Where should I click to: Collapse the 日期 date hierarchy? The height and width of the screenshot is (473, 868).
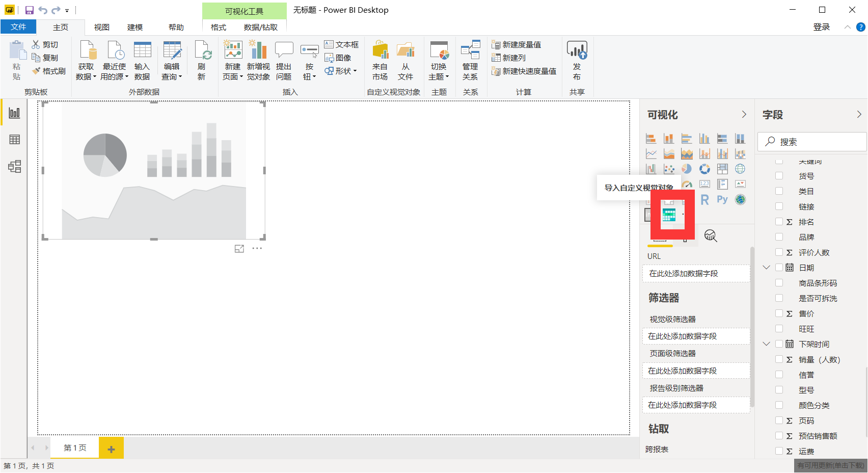pyautogui.click(x=767, y=267)
